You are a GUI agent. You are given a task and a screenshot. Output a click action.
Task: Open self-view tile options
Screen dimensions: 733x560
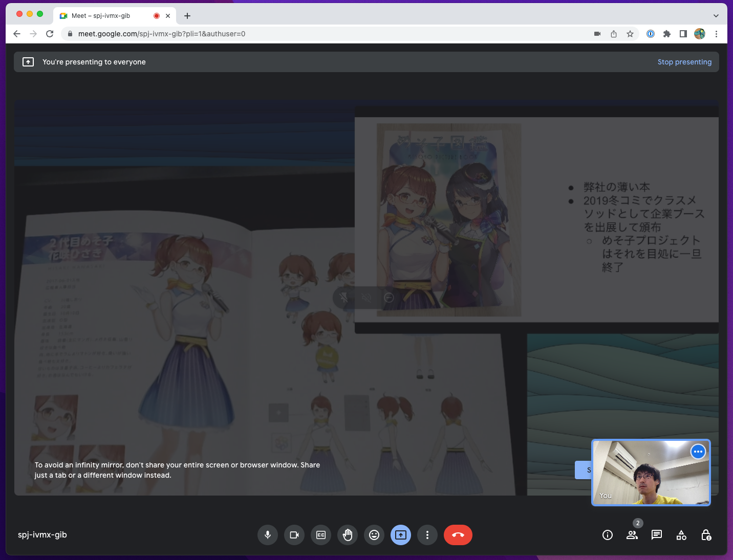point(698,452)
